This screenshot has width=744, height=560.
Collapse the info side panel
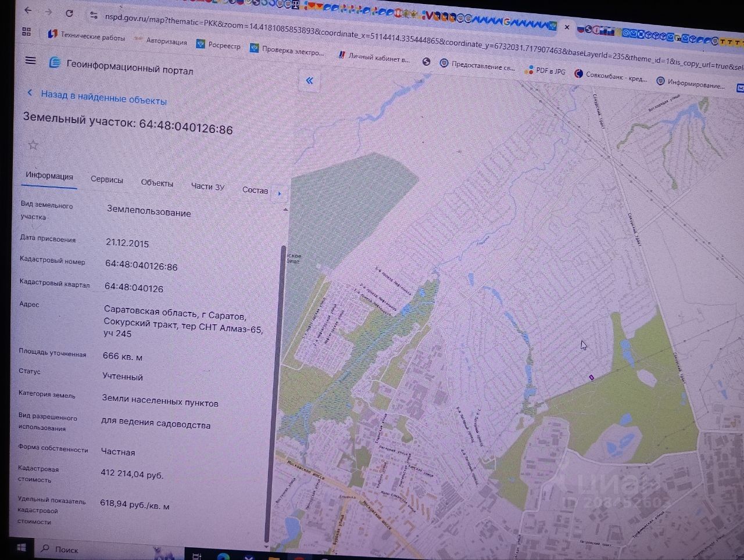coord(309,81)
